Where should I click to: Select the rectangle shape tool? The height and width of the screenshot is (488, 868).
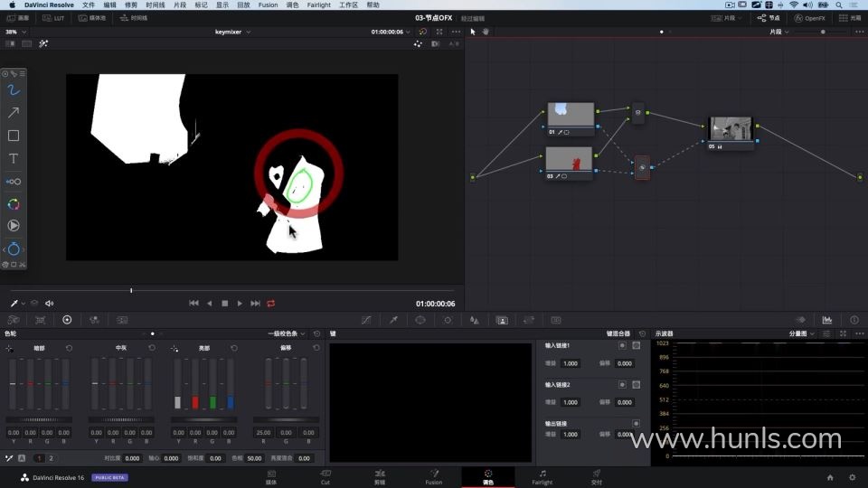tap(14, 136)
